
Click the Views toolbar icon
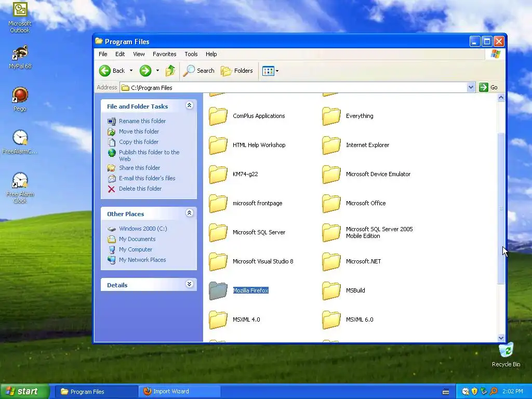[268, 71]
